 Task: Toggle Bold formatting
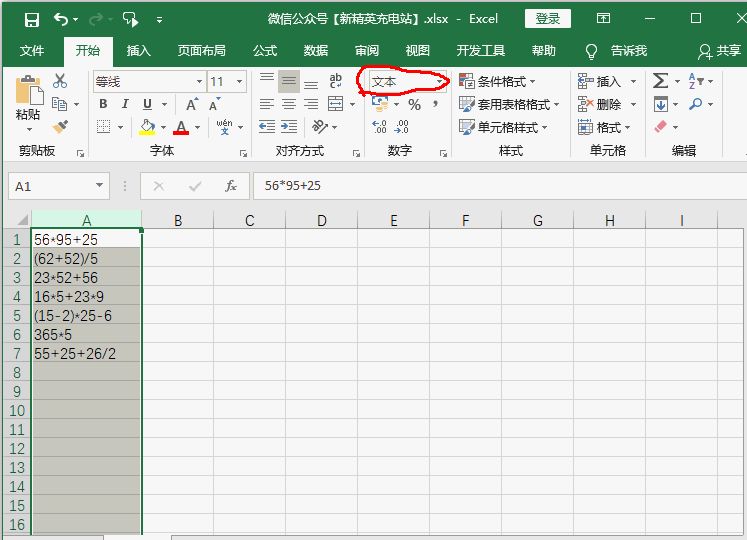[103, 104]
